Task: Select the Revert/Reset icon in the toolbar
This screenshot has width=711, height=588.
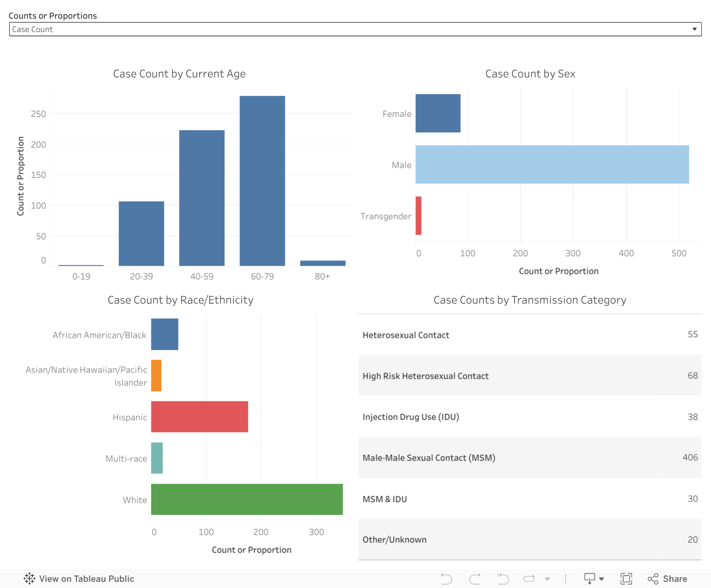Action: click(503, 579)
